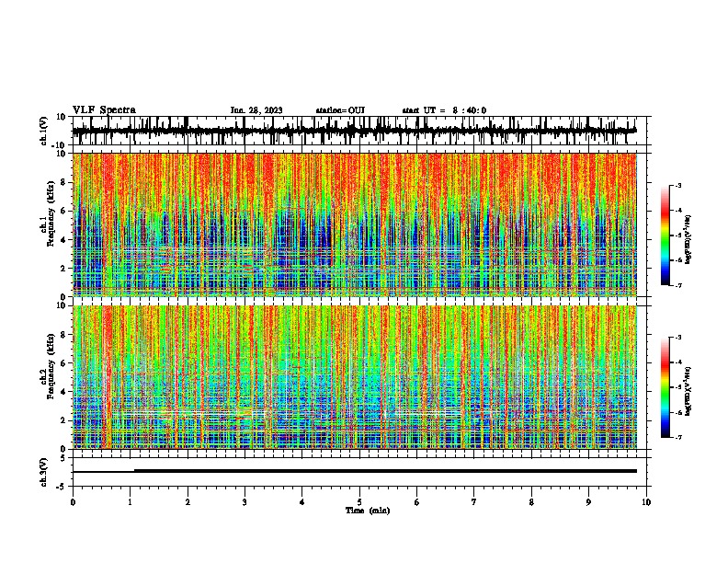The image size is (728, 563).
Task: Click the ch.1 waveform amplitude trace panel
Action: pos(359,131)
